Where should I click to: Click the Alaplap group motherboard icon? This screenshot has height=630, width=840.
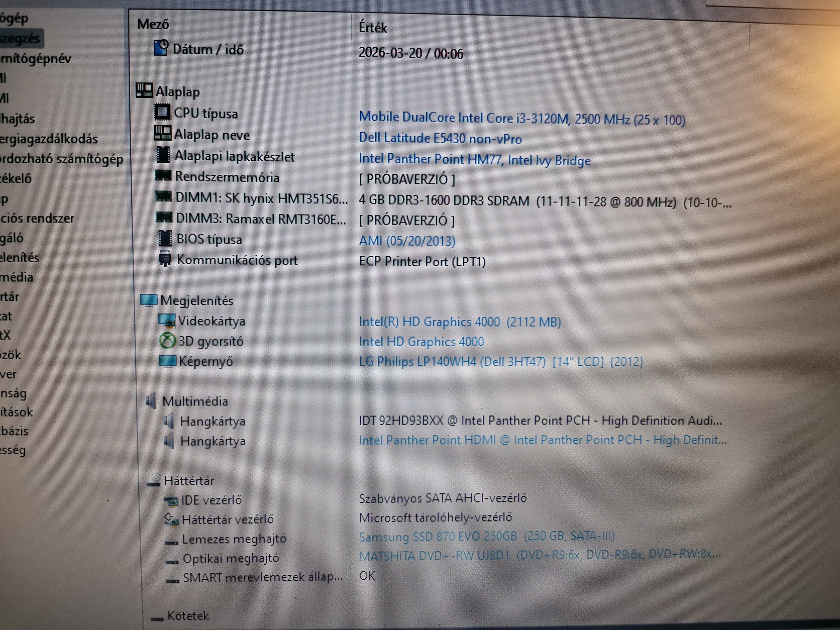coord(144,90)
